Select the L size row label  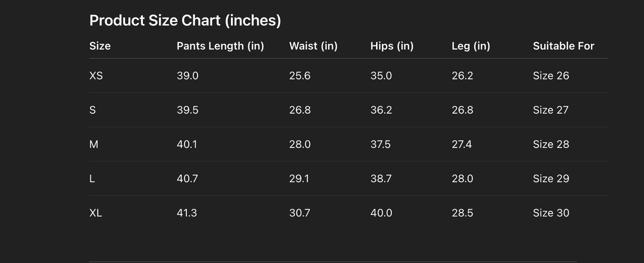(92, 179)
